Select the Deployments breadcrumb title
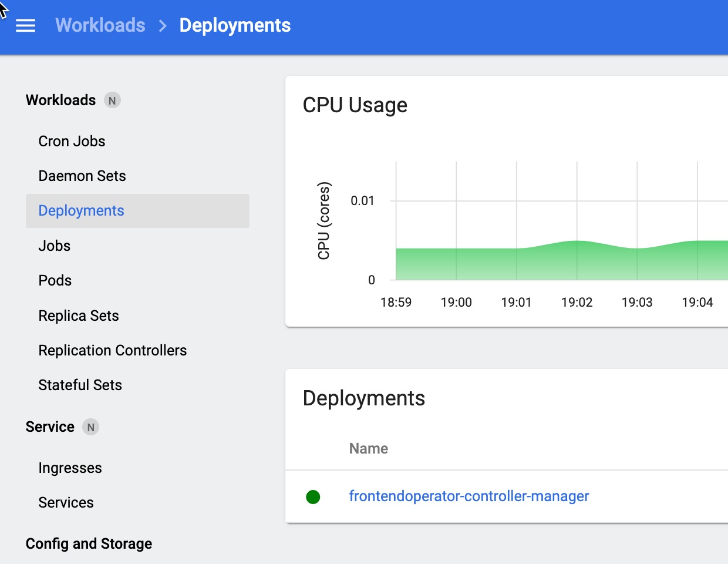Viewport: 728px width, 564px height. click(235, 25)
